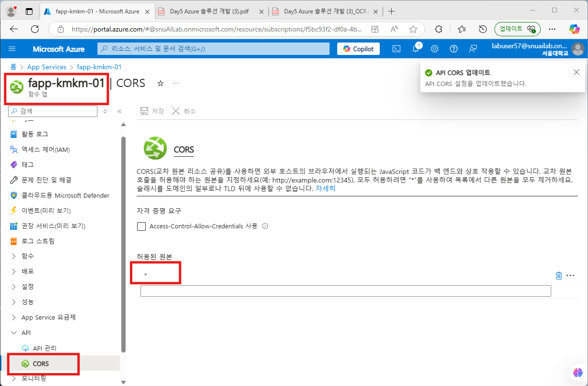Add this page to favorites star in address bar
Viewport: 588px width, 386px height.
413,29
